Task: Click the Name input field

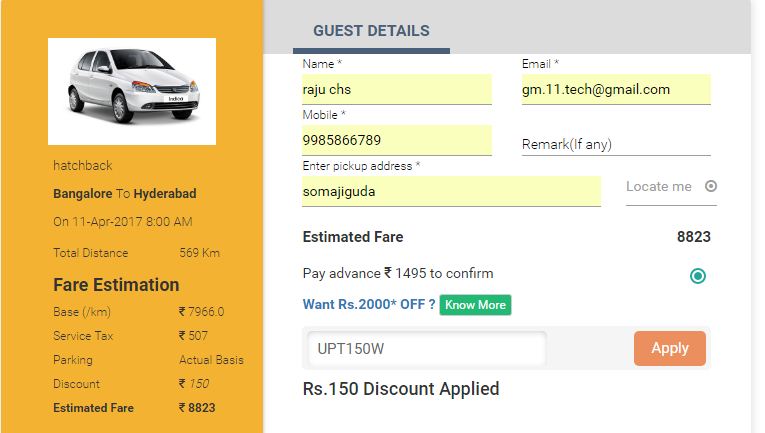Action: (x=396, y=89)
